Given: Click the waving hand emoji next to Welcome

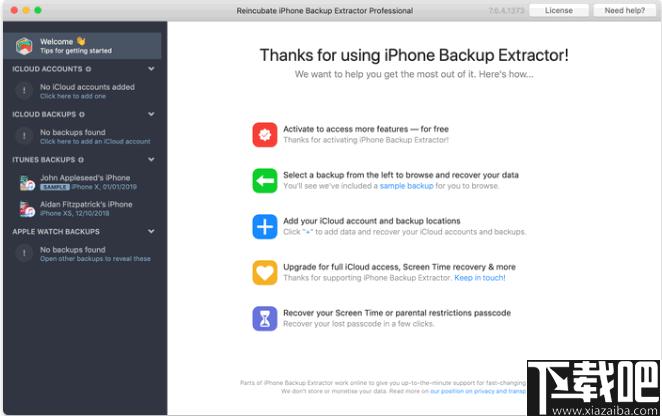Looking at the screenshot, I should point(81,41).
